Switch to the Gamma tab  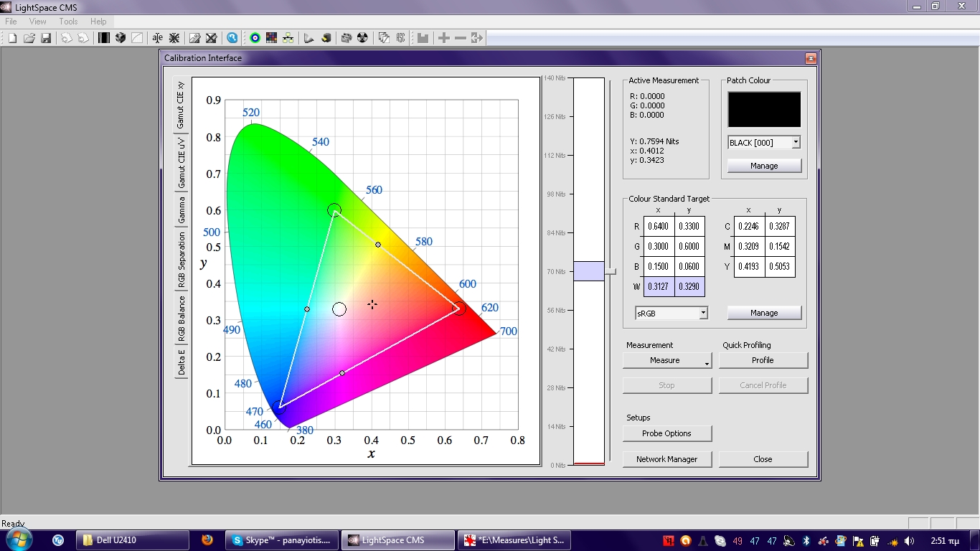[x=182, y=209]
